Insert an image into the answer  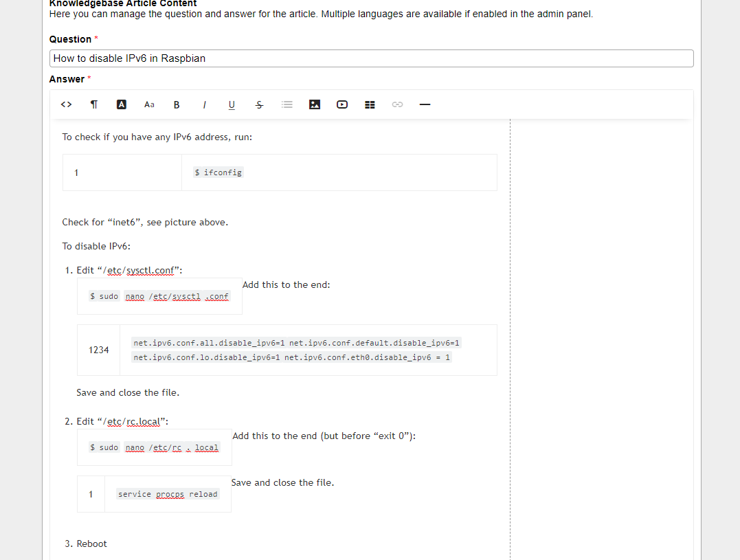pyautogui.click(x=315, y=105)
